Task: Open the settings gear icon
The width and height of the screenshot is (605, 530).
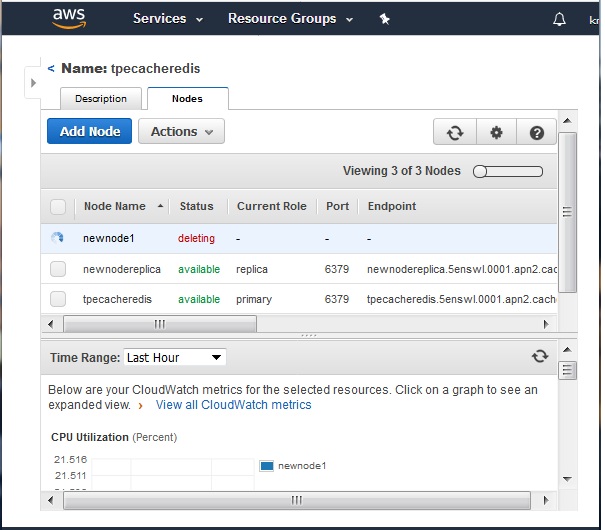Action: point(496,132)
